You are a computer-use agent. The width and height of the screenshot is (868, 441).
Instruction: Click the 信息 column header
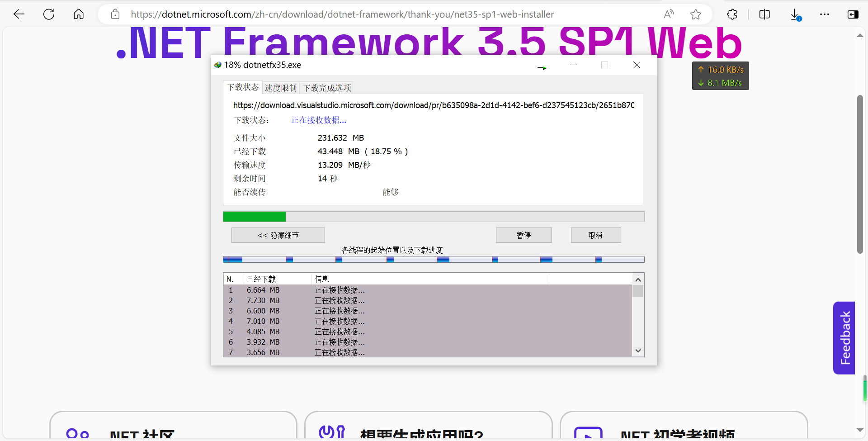[x=430, y=279]
